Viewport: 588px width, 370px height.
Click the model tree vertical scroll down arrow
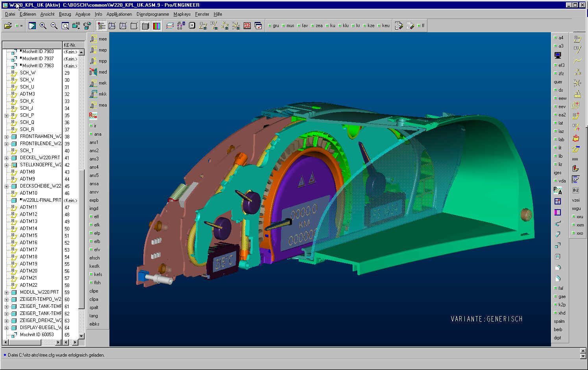point(81,336)
